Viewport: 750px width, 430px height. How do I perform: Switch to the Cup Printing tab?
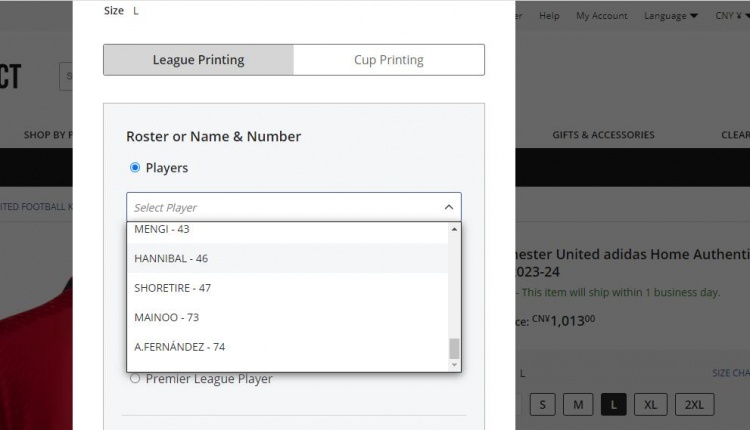(389, 60)
